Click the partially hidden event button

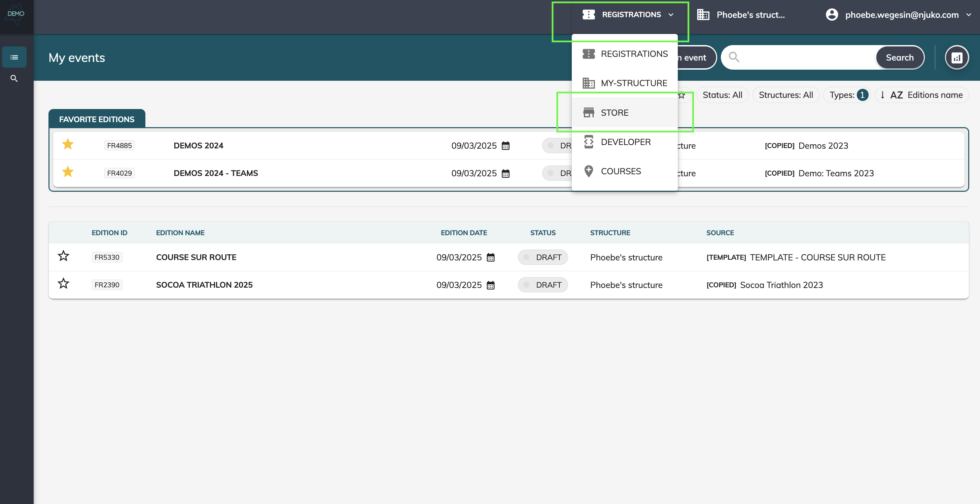pyautogui.click(x=696, y=58)
